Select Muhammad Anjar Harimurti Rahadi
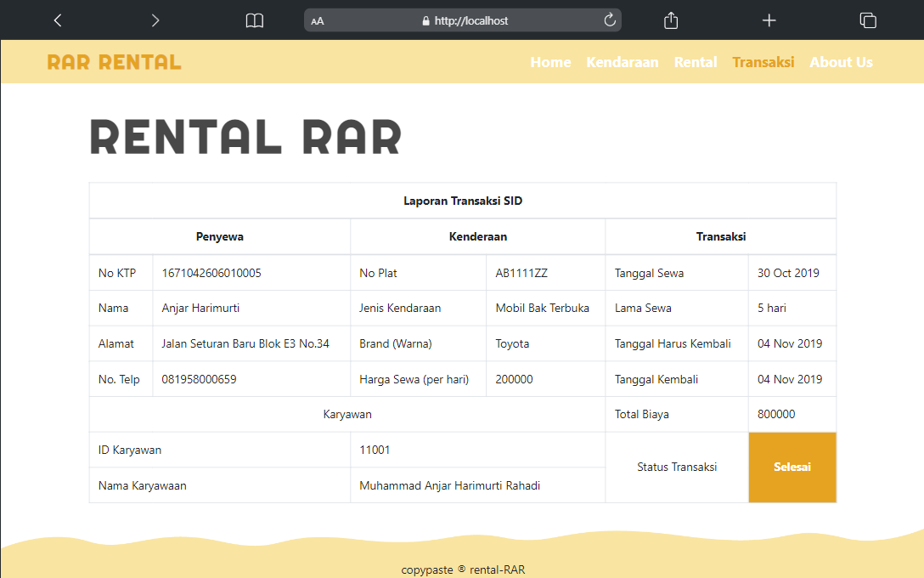 [449, 485]
